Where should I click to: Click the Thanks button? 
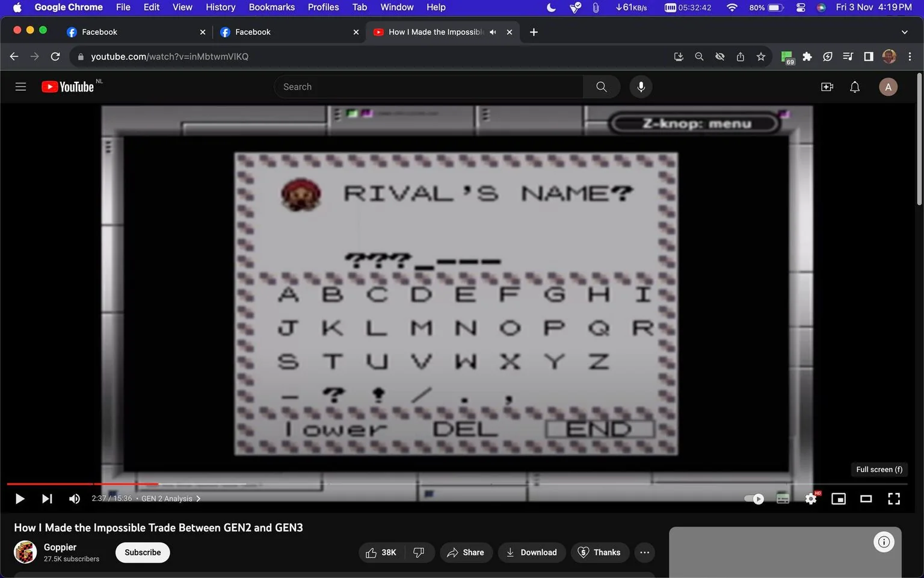coord(600,552)
